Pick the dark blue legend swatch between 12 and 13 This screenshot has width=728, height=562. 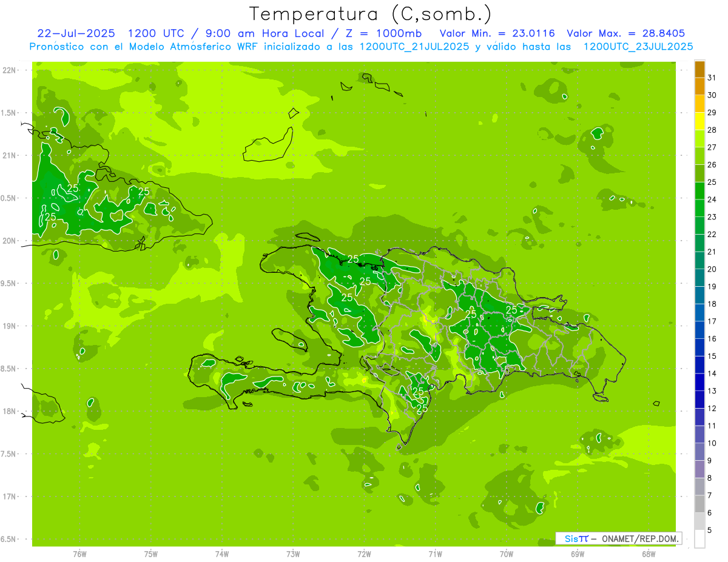[699, 400]
